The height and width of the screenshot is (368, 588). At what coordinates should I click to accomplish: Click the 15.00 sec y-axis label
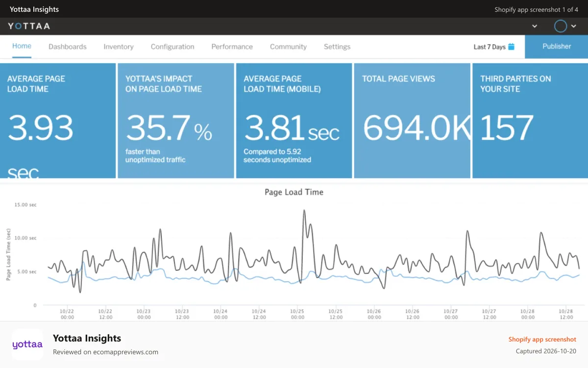click(25, 205)
